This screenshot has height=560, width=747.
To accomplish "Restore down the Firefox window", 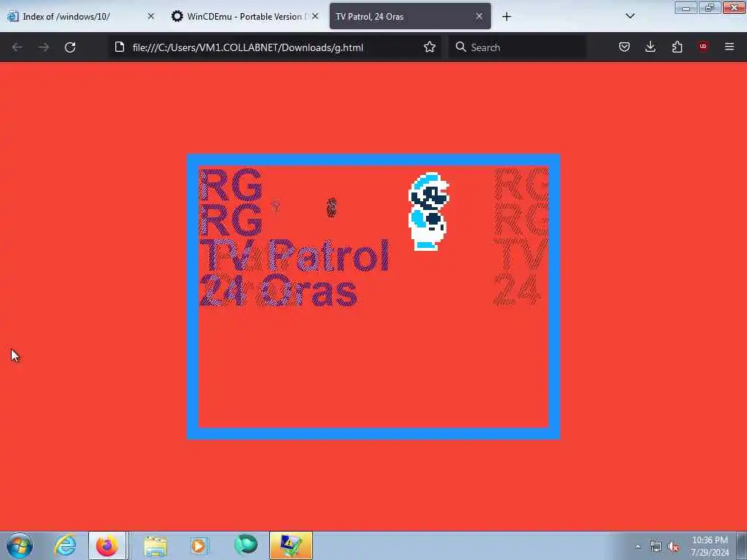I will (710, 7).
